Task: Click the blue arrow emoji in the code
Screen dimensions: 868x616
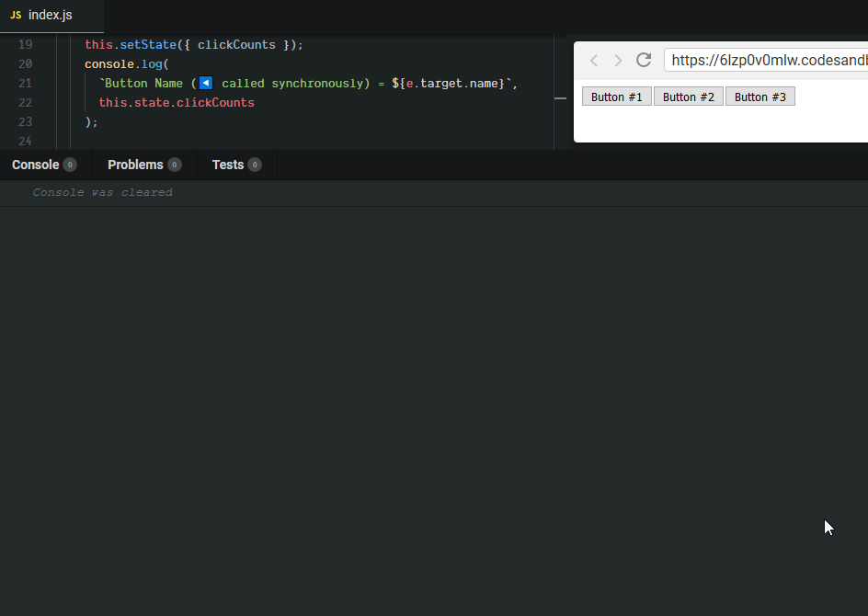Action: click(x=206, y=84)
